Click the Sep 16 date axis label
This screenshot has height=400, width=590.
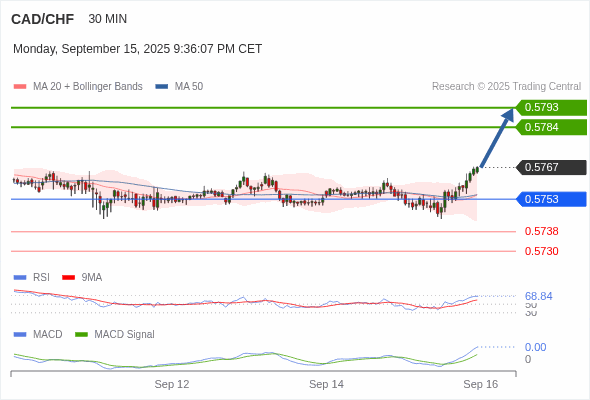click(481, 385)
